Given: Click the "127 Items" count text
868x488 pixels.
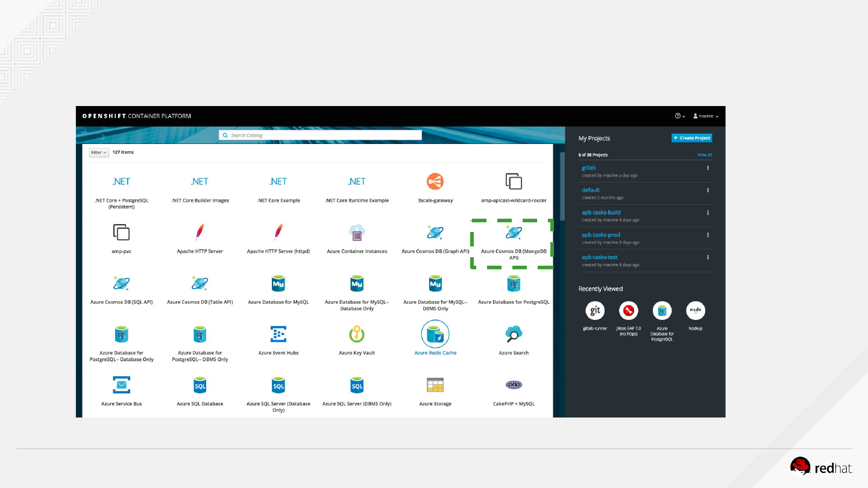Looking at the screenshot, I should [x=123, y=152].
